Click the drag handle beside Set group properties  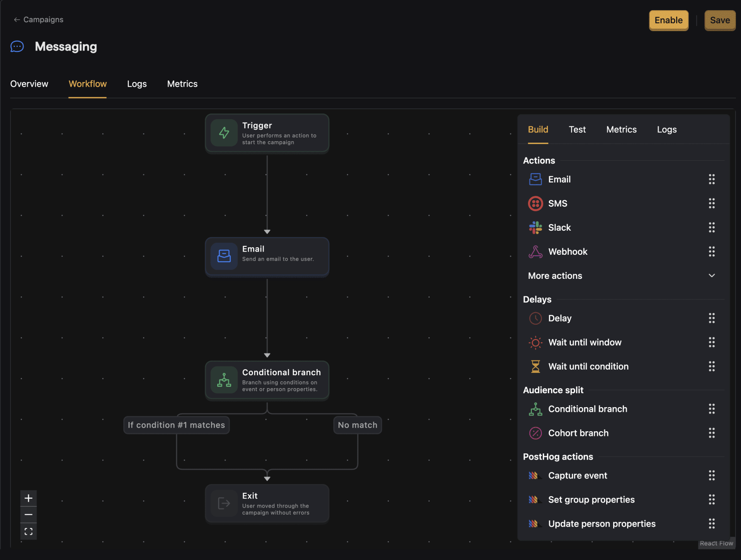712,500
